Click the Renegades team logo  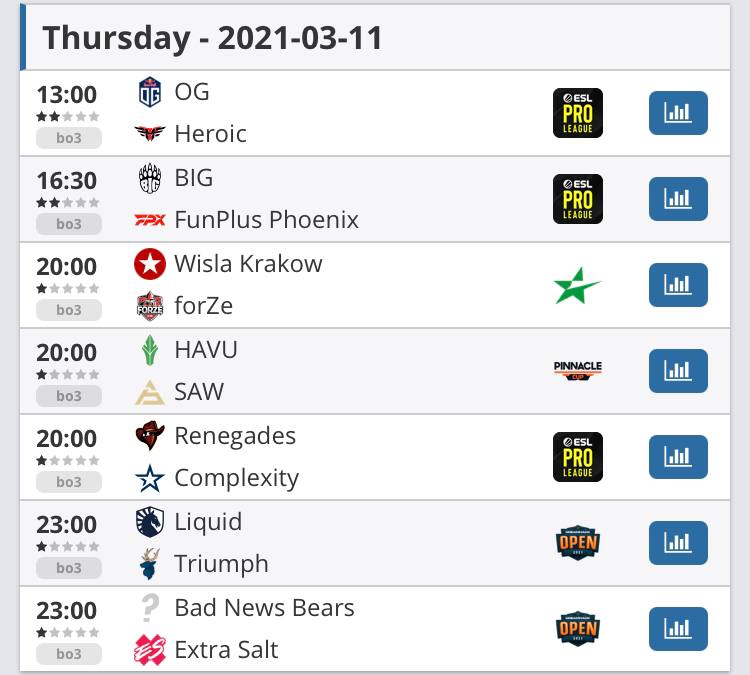pos(149,436)
